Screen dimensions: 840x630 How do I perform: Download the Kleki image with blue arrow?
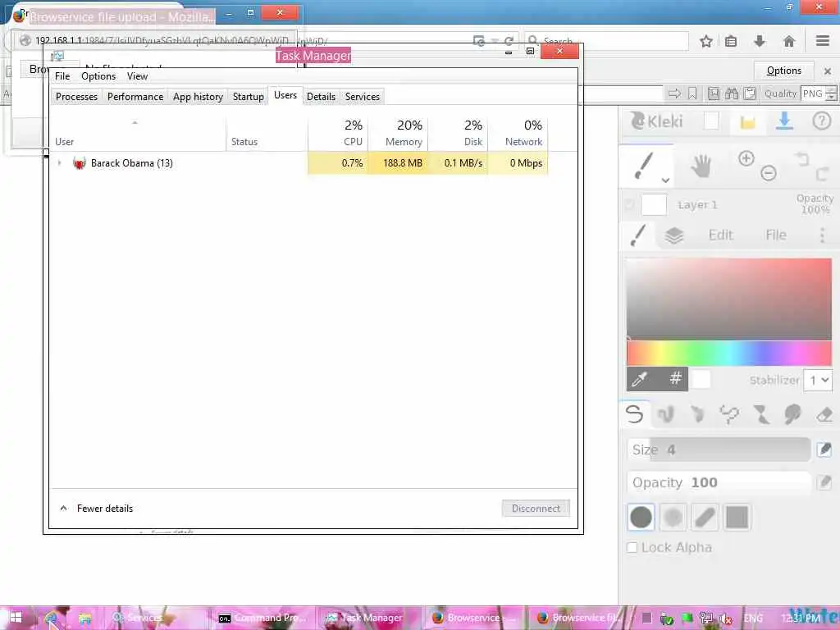coord(784,121)
